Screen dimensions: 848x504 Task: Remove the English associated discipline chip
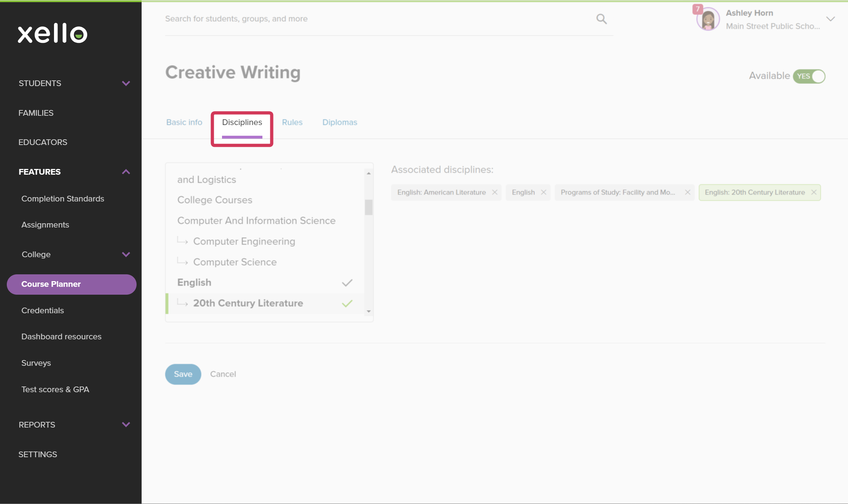tap(543, 192)
